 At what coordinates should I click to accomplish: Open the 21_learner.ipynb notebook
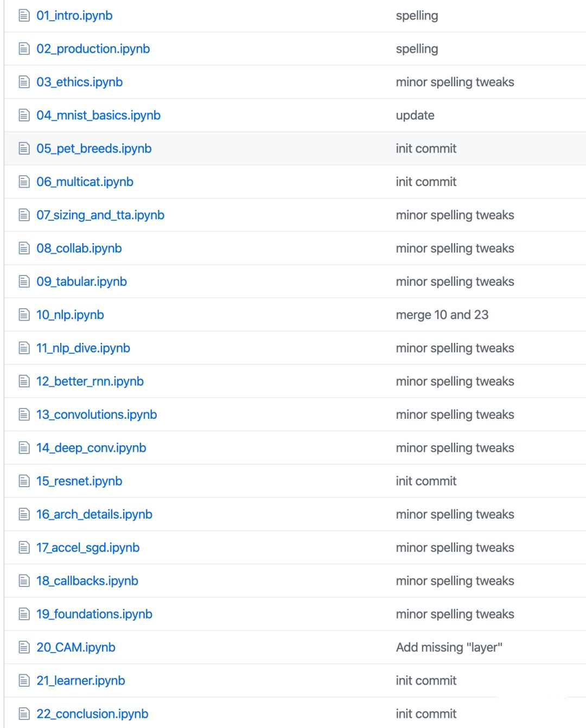click(81, 680)
